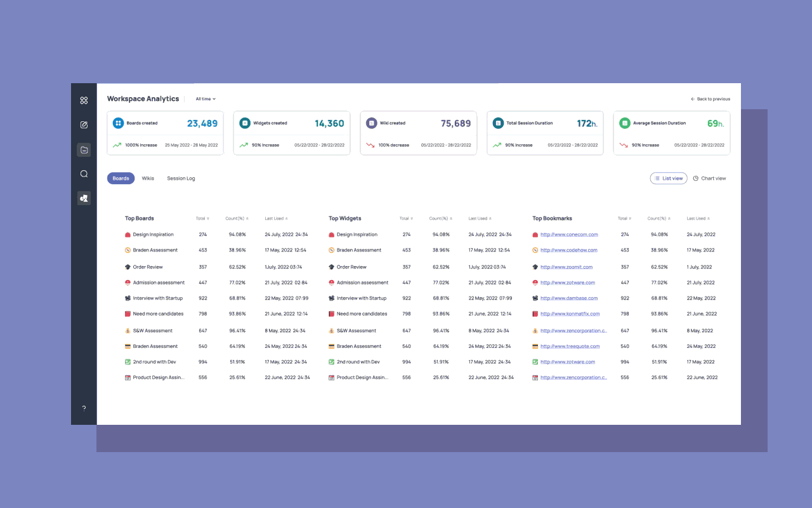812x508 pixels.
Task: Click the green trend arrow under Widgets created
Action: coord(244,145)
